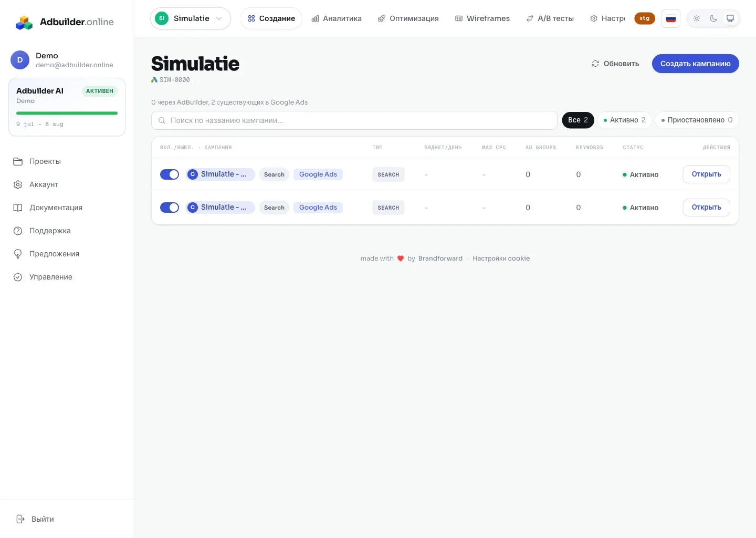Filter campaigns by Активно status
This screenshot has width=756, height=538.
624,120
